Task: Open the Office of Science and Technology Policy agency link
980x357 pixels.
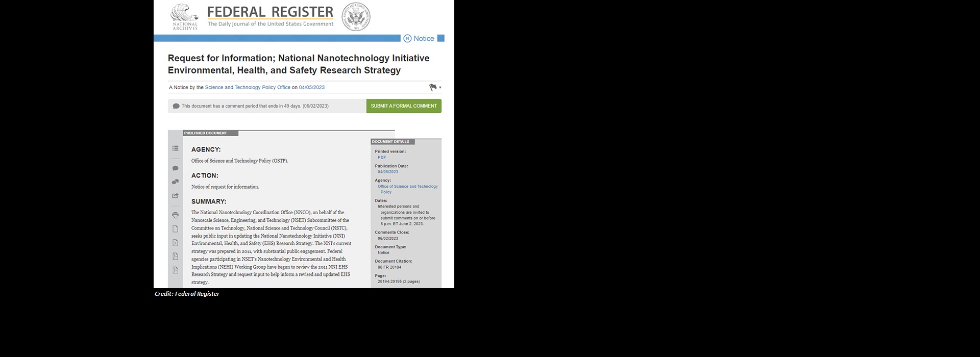Action: tap(408, 189)
